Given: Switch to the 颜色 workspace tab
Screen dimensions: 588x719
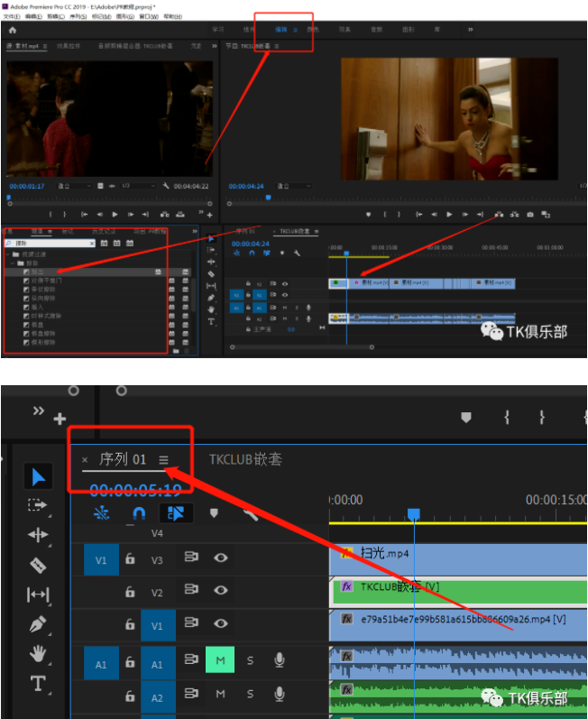Looking at the screenshot, I should tap(313, 30).
